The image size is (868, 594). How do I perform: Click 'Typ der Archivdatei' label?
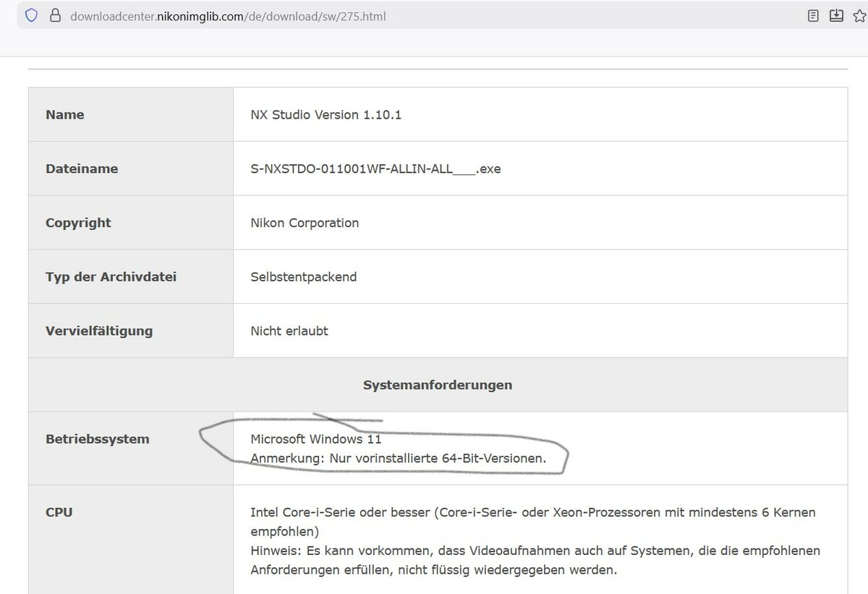tap(111, 276)
